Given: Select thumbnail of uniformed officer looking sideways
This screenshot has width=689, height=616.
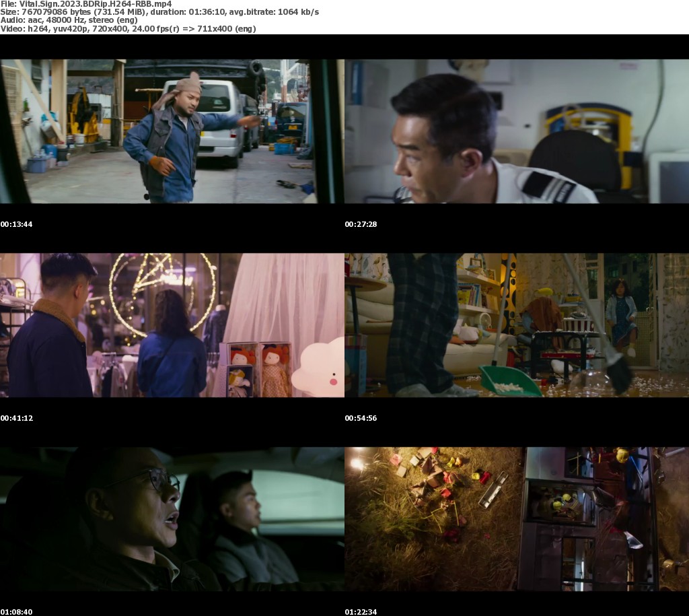Looking at the screenshot, I should [516, 131].
